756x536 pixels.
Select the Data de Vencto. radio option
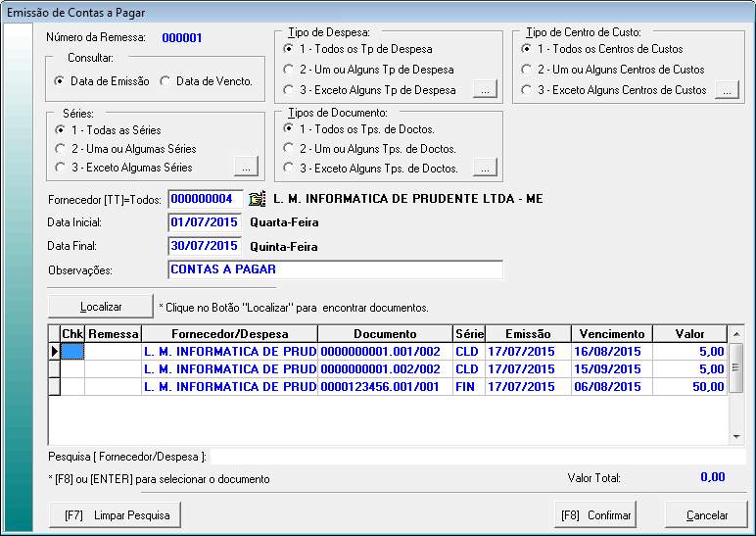pyautogui.click(x=165, y=81)
